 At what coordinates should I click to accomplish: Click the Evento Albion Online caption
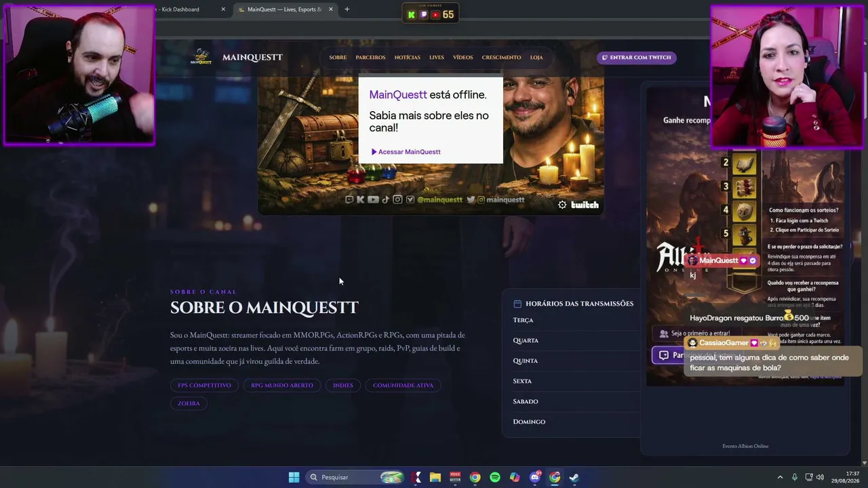pyautogui.click(x=745, y=446)
